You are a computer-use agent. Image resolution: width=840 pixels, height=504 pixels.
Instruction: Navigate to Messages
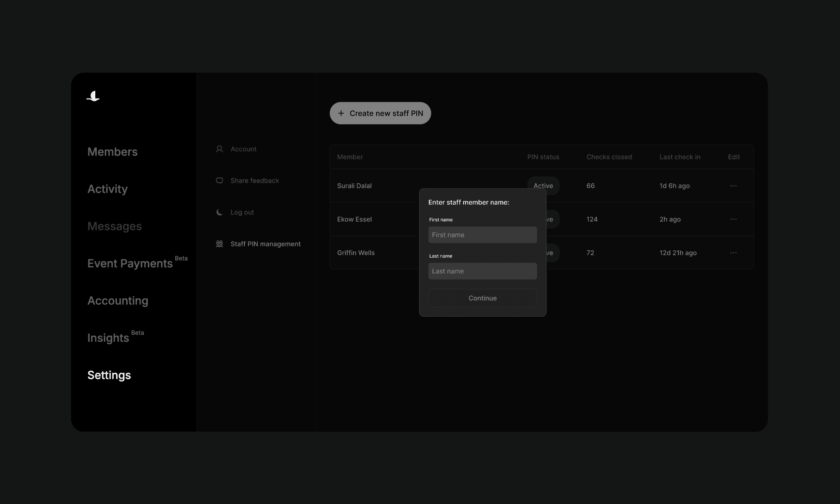click(114, 226)
